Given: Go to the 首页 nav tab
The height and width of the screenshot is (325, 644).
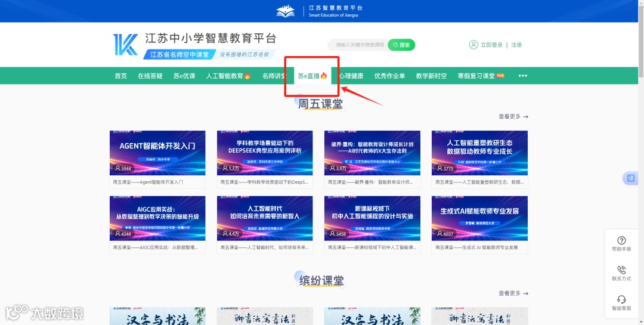Looking at the screenshot, I should 120,76.
